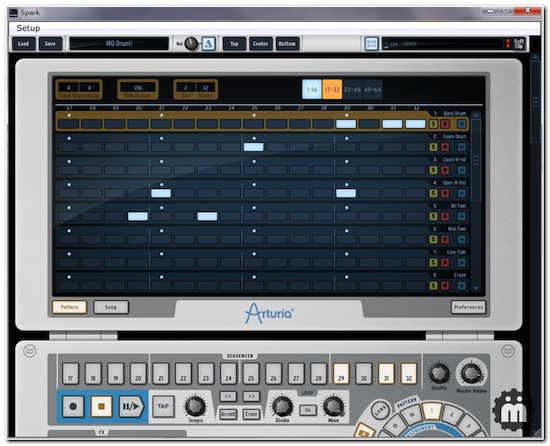The height and width of the screenshot is (446, 550).
Task: Toggle sequencer step button 31
Action: [386, 374]
